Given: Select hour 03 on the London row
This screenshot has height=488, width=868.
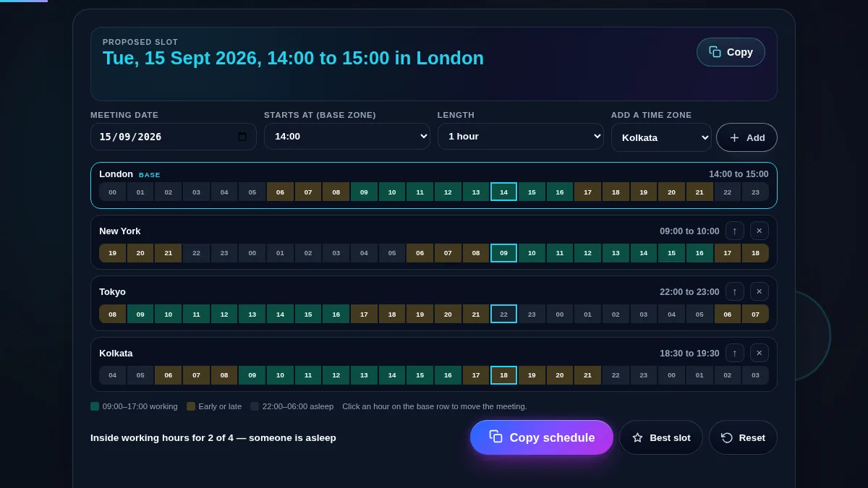Looking at the screenshot, I should (x=196, y=192).
